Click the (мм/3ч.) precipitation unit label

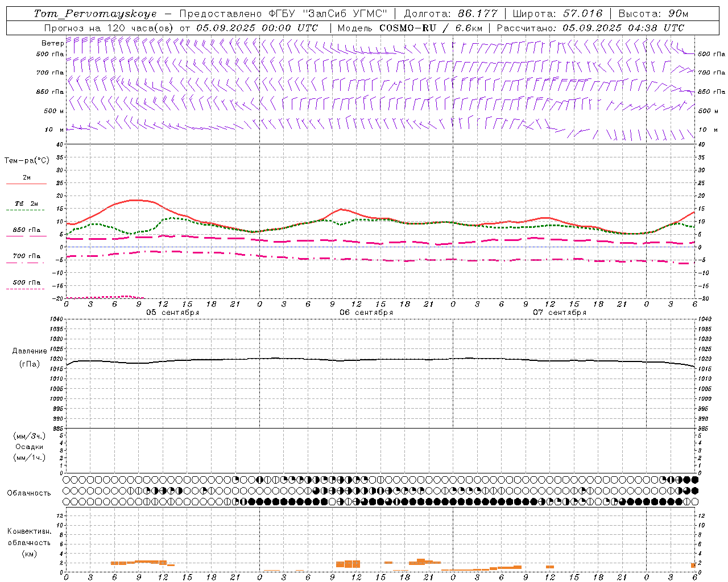point(30,436)
